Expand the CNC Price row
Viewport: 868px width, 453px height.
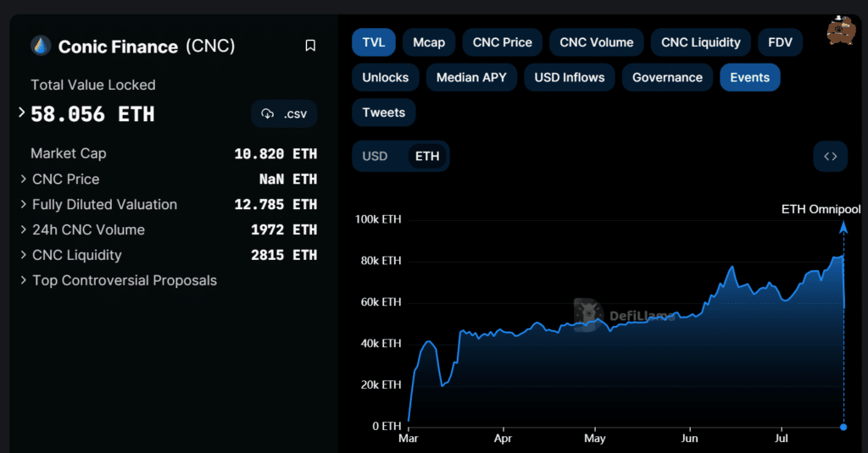point(23,179)
